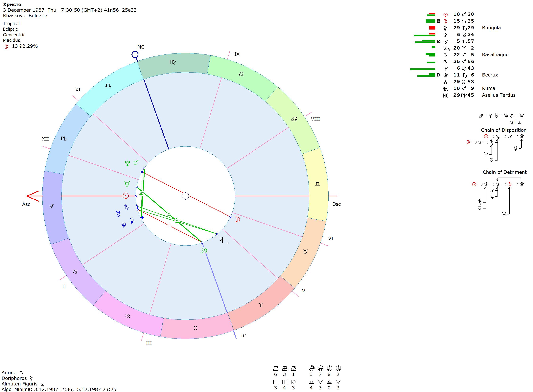Click the Algol Minima line at bottom left
Image resolution: width=533 pixels, height=392 pixels.
[59, 389]
